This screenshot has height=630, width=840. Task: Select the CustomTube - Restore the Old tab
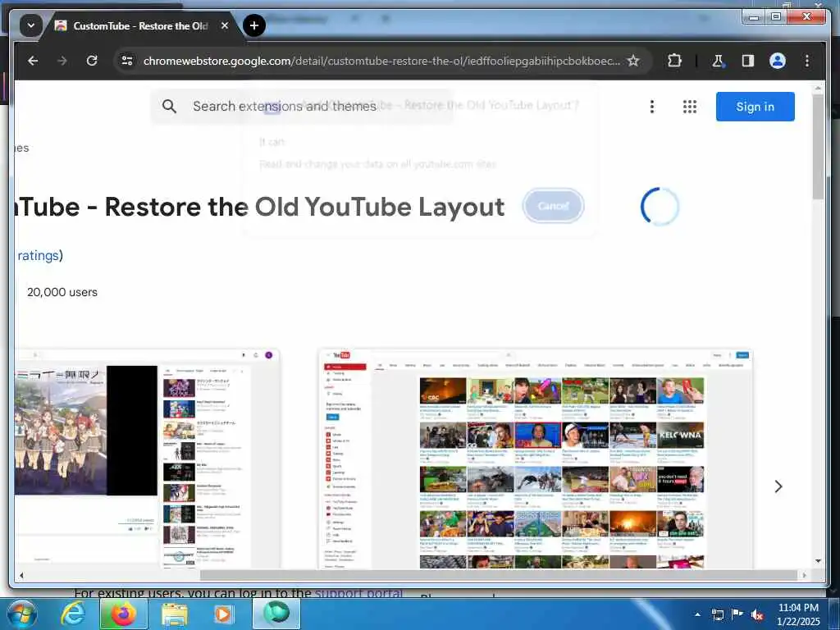click(141, 25)
